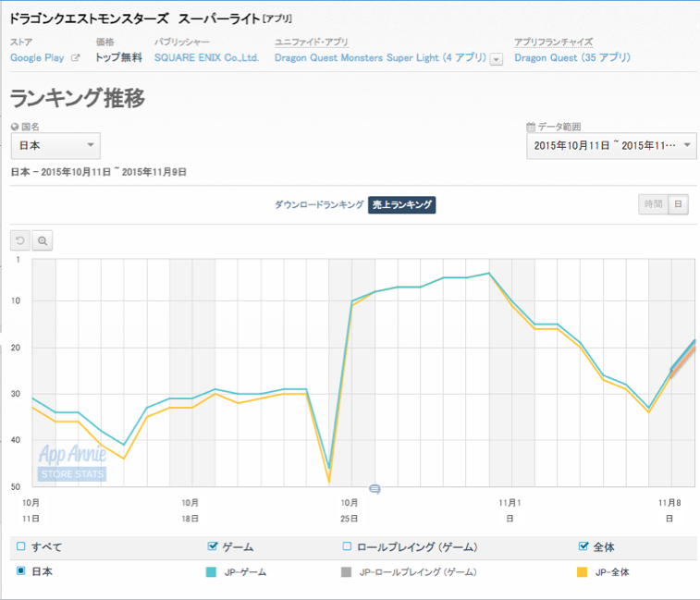
Task: Expand the unified app dropdown arrow
Action: point(496,59)
